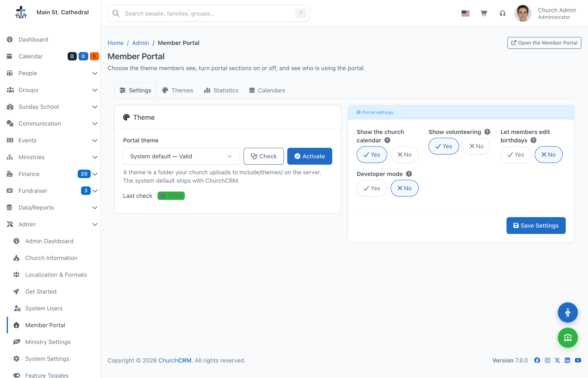Image resolution: width=588 pixels, height=378 pixels.
Task: Open the Instagram icon in footer
Action: coord(547,360)
